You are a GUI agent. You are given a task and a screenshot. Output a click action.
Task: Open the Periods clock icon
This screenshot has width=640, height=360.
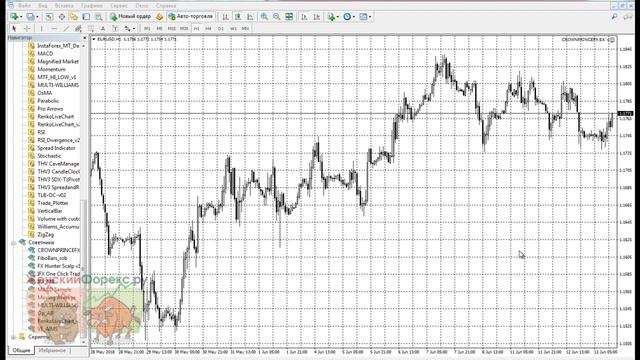[347, 17]
